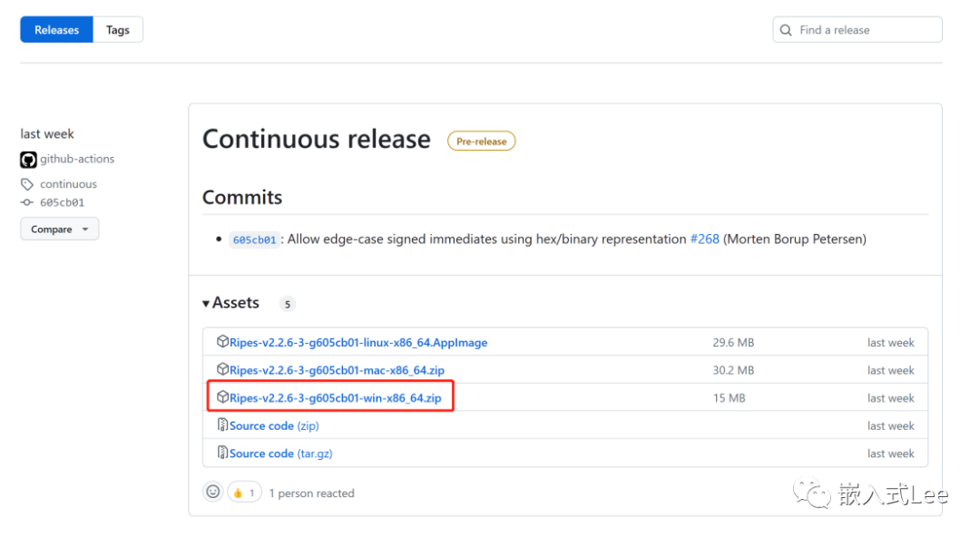Screen dimensions: 980x537
Task: Click the zip file icon for Source code (zip)
Action: coord(222,425)
